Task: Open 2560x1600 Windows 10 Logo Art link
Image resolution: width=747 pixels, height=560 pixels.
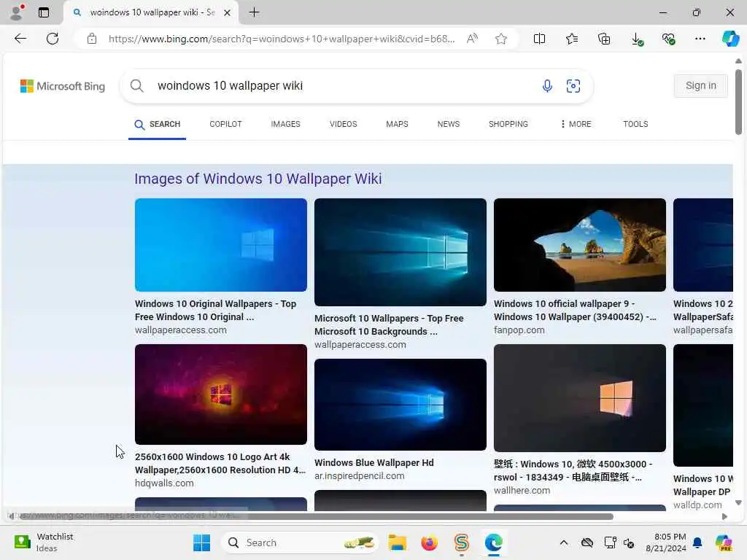Action: 220,463
